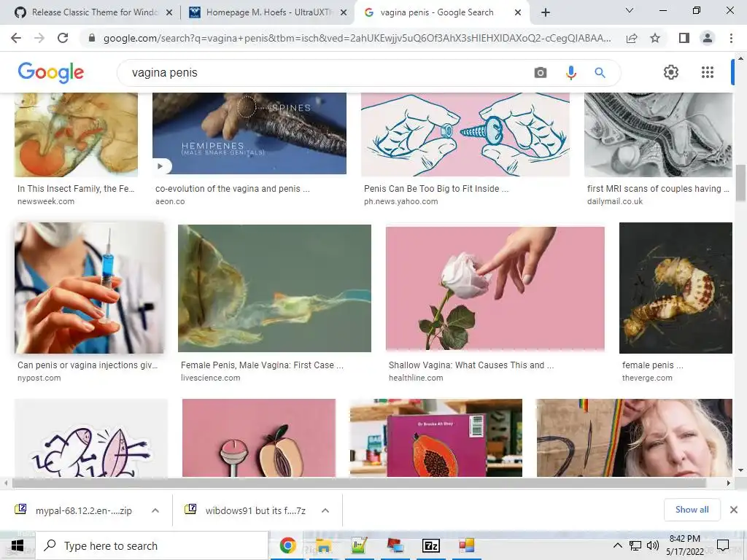Click the vertical scrollbar down arrow
Viewport: 747px width, 560px height.
740,470
